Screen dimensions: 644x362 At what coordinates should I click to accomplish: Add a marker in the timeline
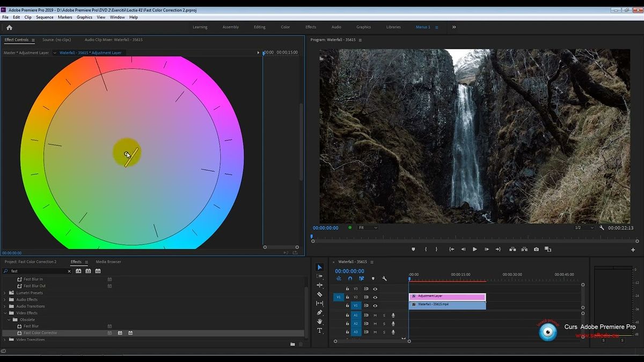(x=373, y=278)
